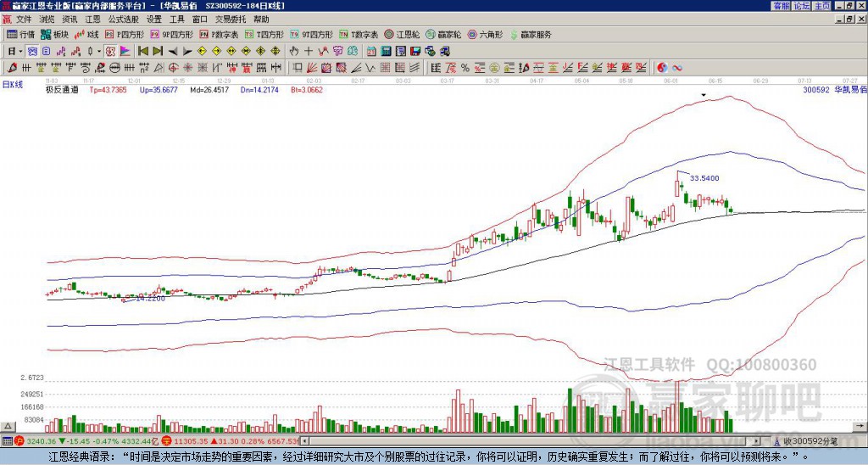
Task: Open the P数字表 tool
Action: click(219, 34)
